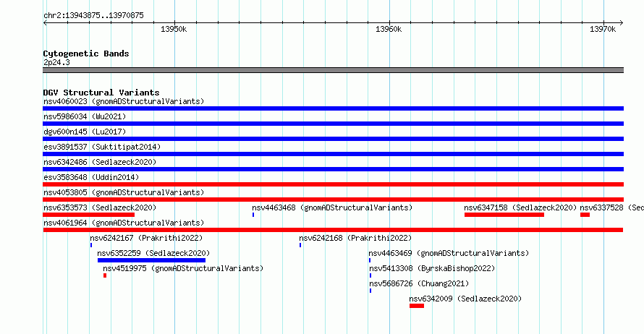
Task: Click the chr2:13943875..13970875 position text
Action: click(x=93, y=16)
